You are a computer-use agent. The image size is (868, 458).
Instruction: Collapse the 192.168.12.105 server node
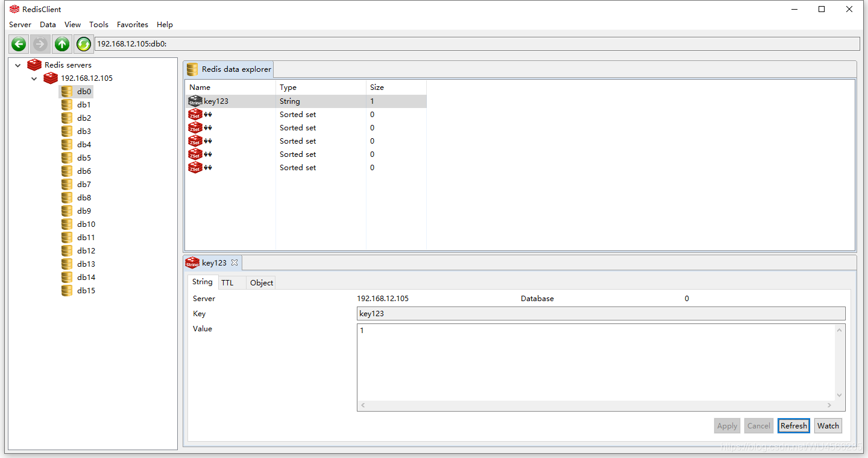point(34,78)
